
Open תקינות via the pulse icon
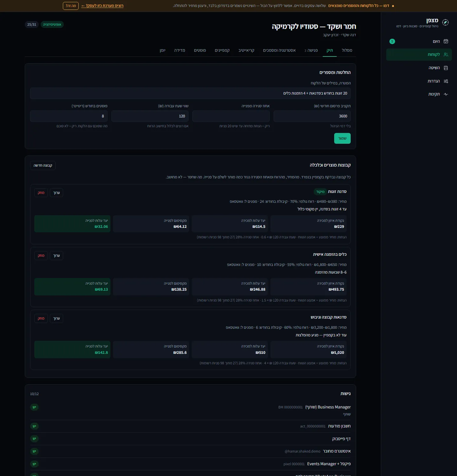coord(446,94)
